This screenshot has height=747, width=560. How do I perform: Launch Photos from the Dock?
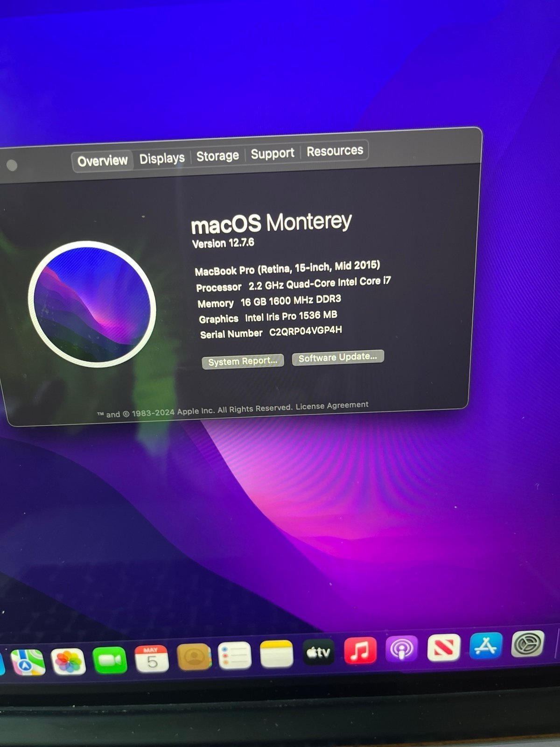68,662
